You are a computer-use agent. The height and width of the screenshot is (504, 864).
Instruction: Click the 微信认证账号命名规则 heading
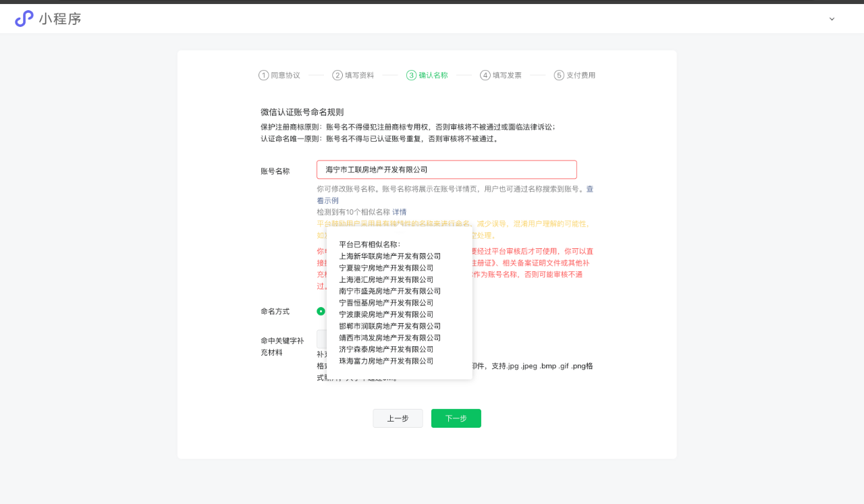(x=302, y=112)
